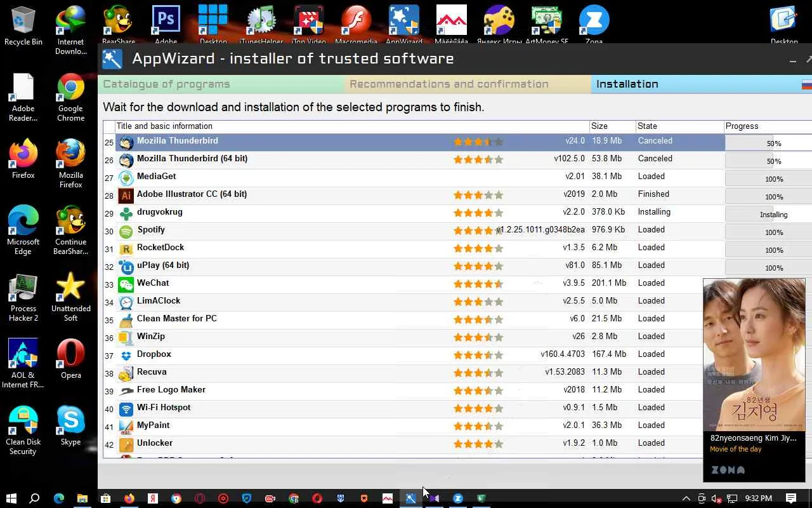Sort list by Size column header
812x508 pixels.
(613, 126)
